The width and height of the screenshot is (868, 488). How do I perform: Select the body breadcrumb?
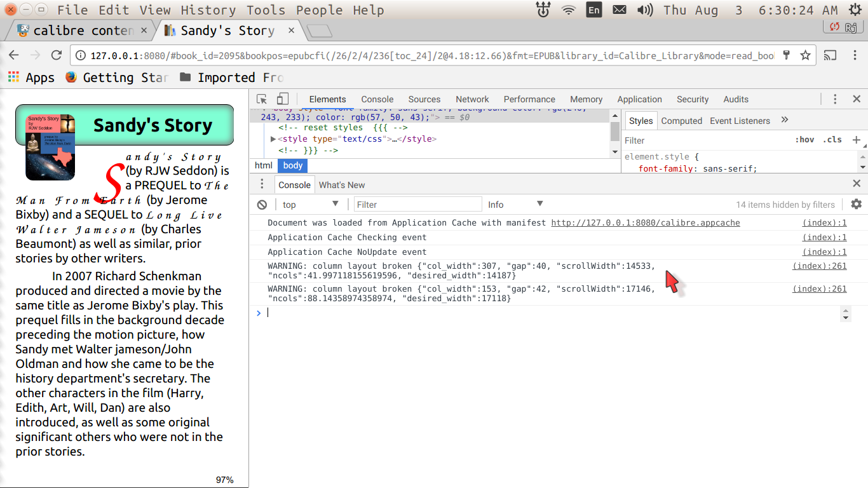[292, 165]
